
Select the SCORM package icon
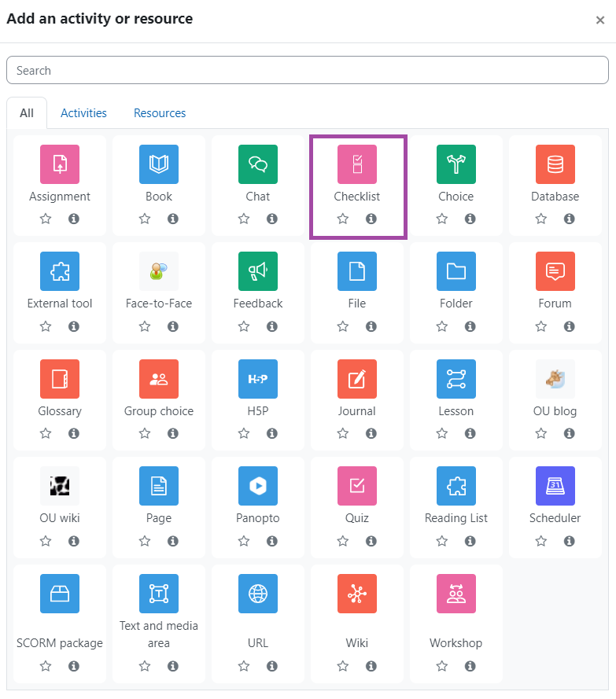point(59,594)
